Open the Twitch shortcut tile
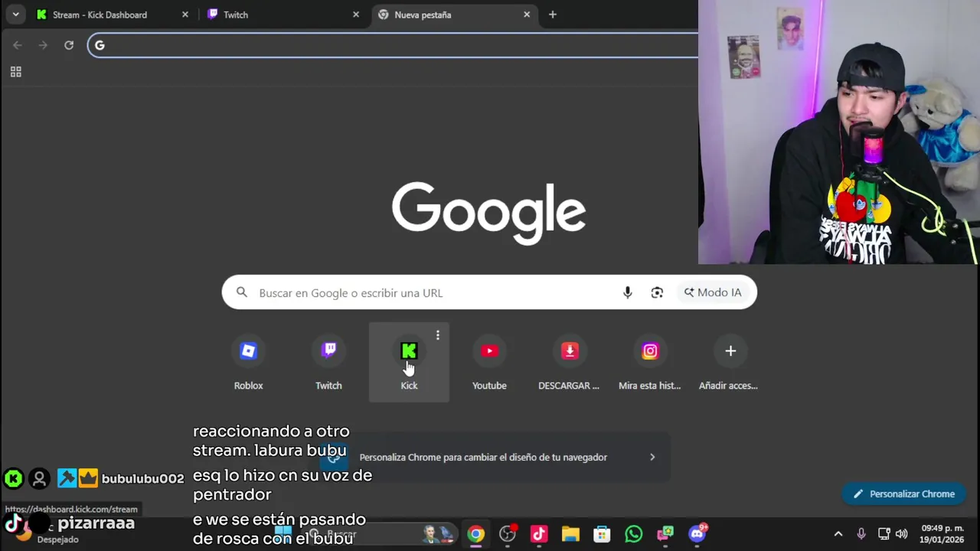This screenshot has width=980, height=551. pyautogui.click(x=328, y=362)
